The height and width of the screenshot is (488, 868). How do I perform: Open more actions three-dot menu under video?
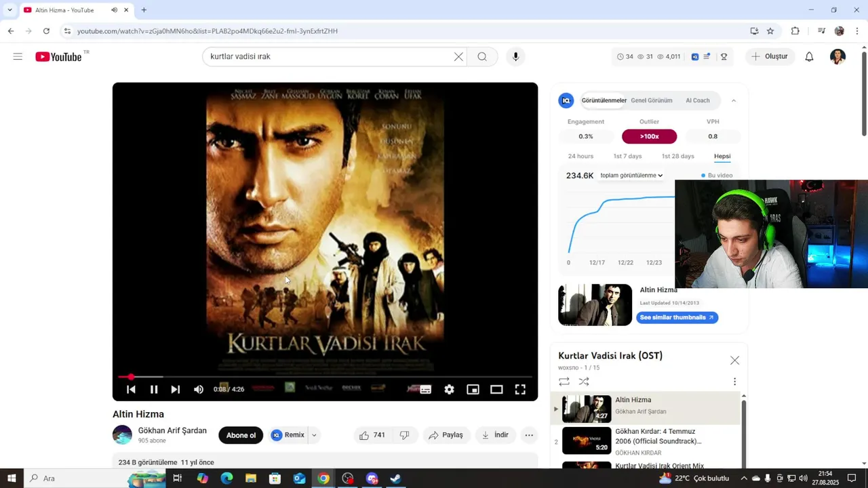(x=529, y=435)
